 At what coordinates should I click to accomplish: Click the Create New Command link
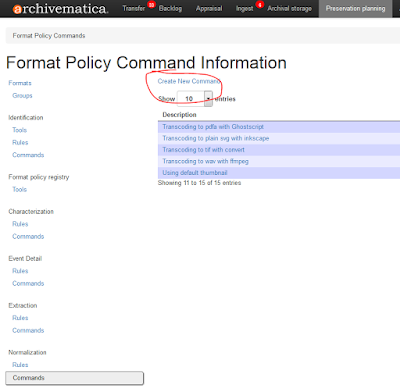click(x=189, y=81)
